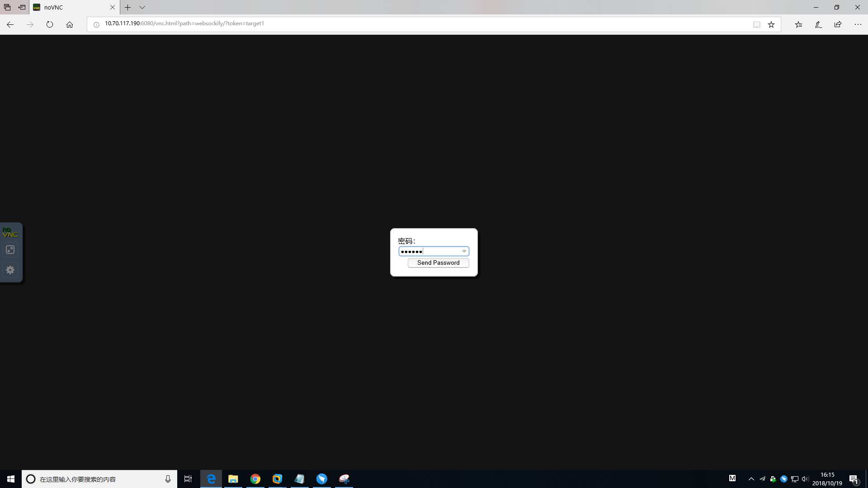Screen dimensions: 868x488
Task: Focus the password input field
Action: [429, 251]
